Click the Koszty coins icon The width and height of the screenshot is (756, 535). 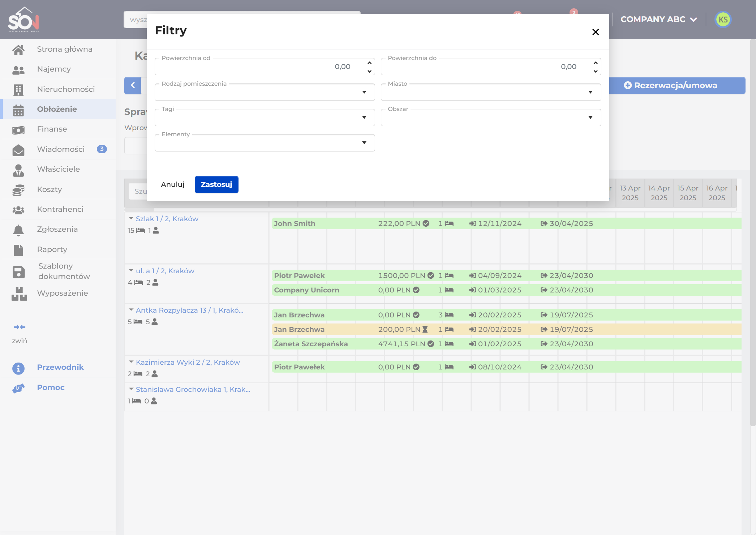coord(18,190)
